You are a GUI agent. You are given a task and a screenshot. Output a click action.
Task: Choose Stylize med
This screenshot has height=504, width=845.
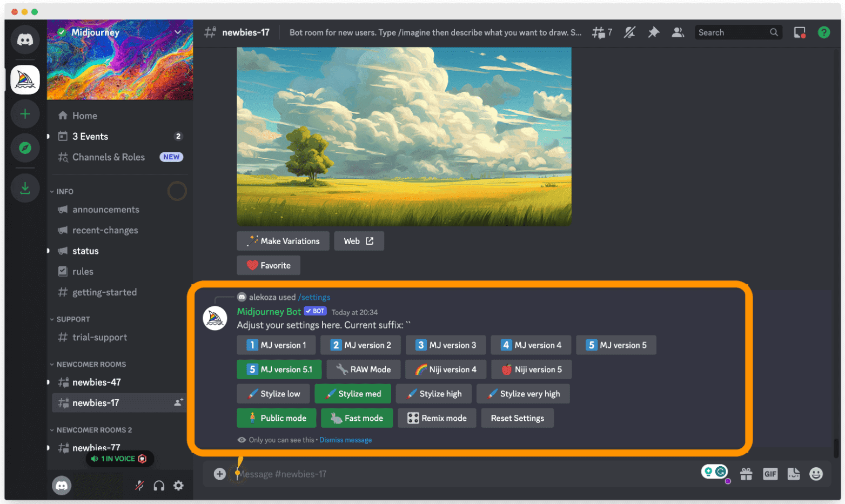click(353, 394)
